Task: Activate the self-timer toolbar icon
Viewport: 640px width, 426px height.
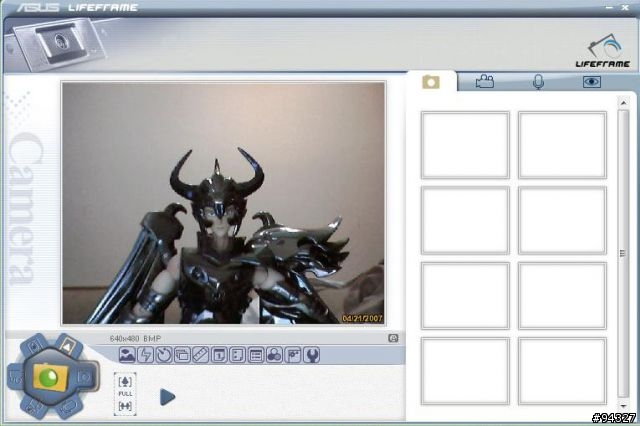Action: [164, 355]
